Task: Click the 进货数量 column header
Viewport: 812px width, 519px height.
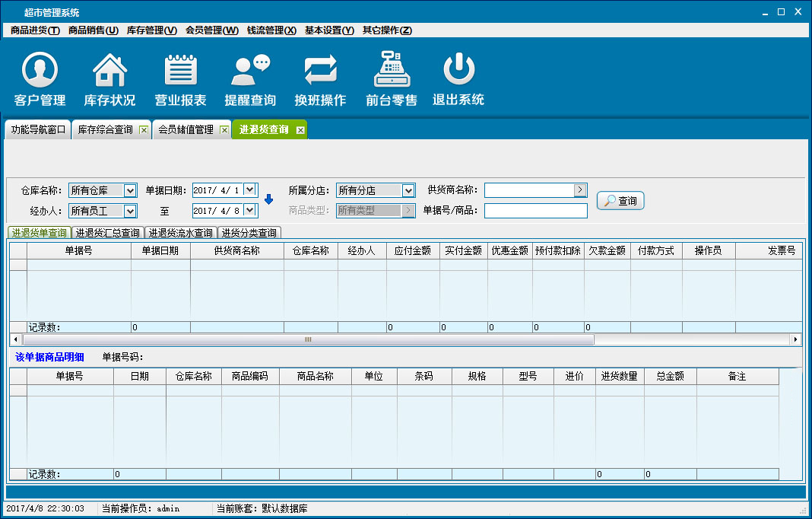Action: coord(620,377)
